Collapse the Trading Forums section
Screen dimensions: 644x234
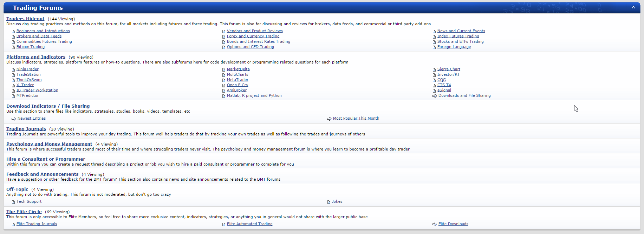coord(633,7)
